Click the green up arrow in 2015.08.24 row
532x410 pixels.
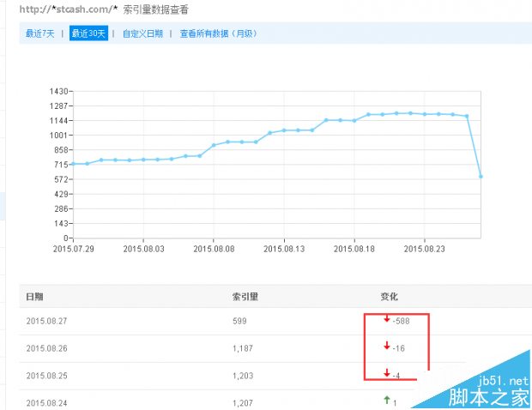[x=386, y=401]
